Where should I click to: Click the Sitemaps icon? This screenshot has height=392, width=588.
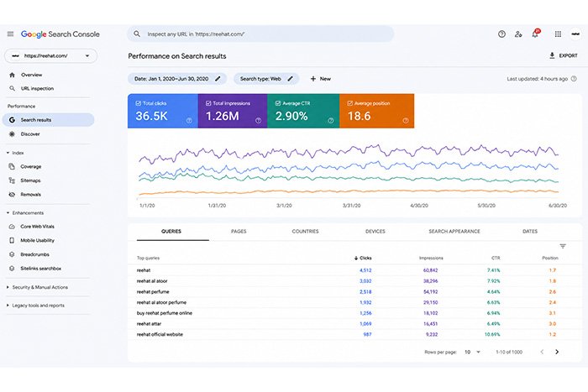(12, 180)
